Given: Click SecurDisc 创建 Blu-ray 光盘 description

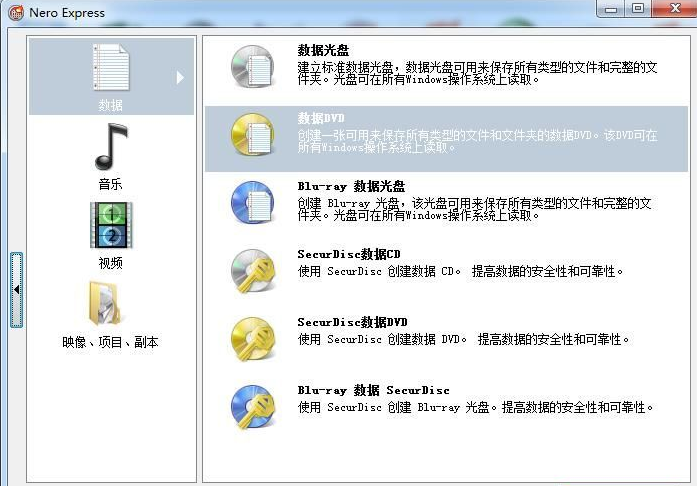Looking at the screenshot, I should pos(475,407).
